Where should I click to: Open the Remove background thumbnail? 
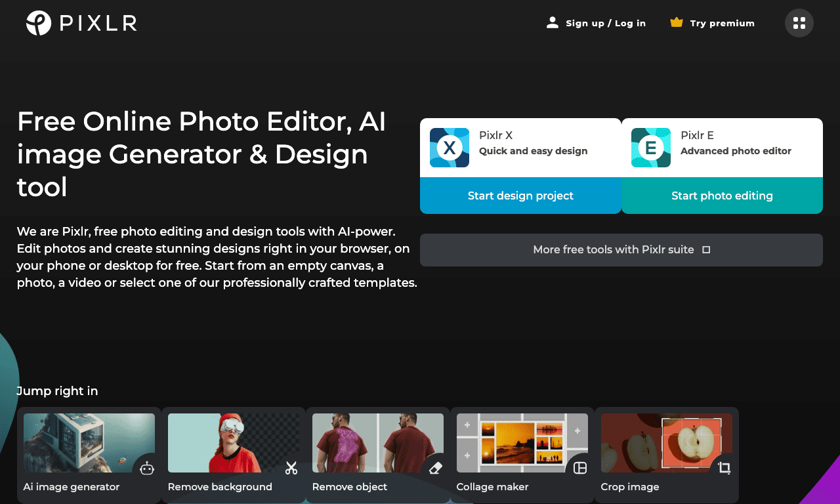234,443
